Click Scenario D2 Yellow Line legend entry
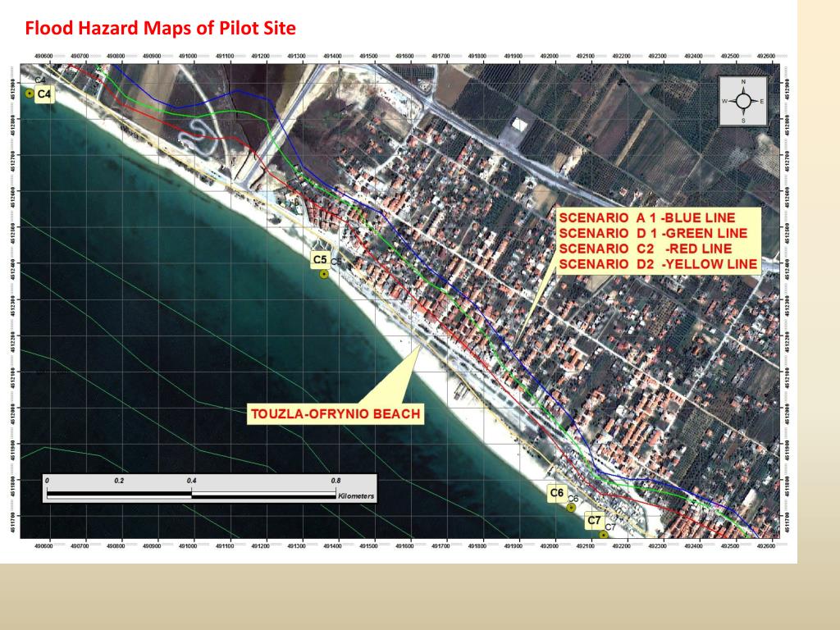The image size is (840, 630). click(x=658, y=264)
